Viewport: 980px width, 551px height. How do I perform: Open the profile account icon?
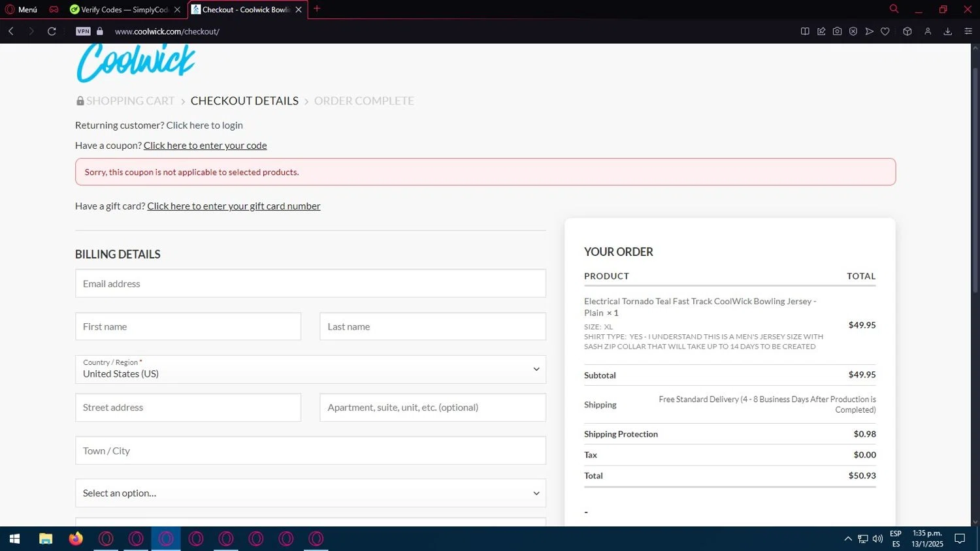click(928, 31)
